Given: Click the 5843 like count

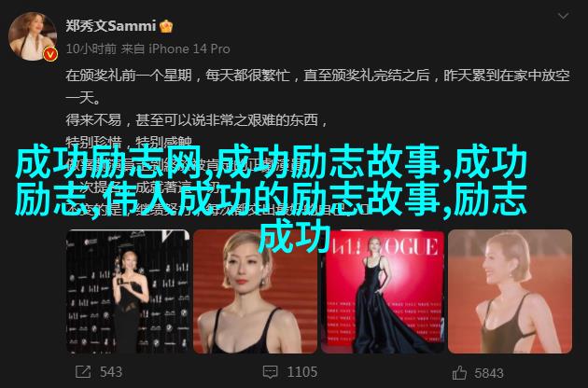Looking at the screenshot, I should point(489,373).
